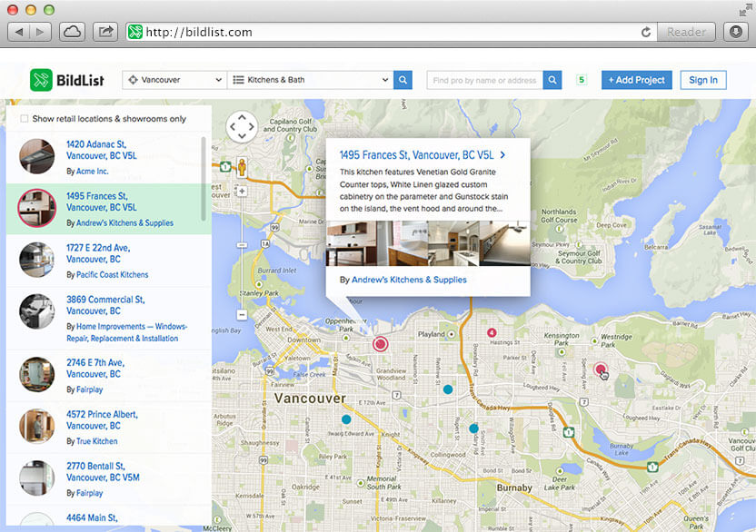
Task: Click the blue search icon beside category dropdown
Action: (x=403, y=79)
